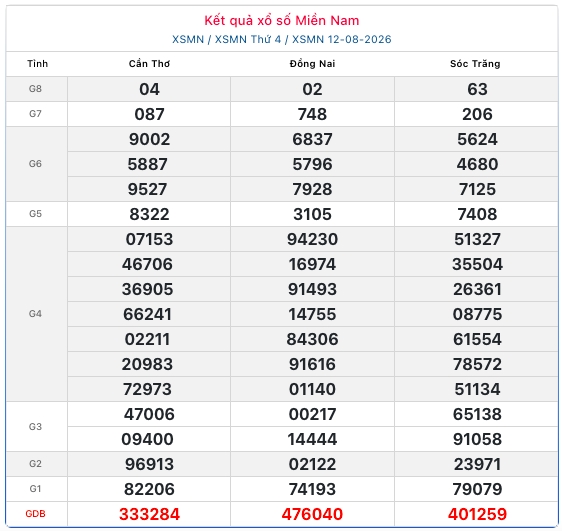
Task: Select G7 number 748
Action: (x=312, y=114)
